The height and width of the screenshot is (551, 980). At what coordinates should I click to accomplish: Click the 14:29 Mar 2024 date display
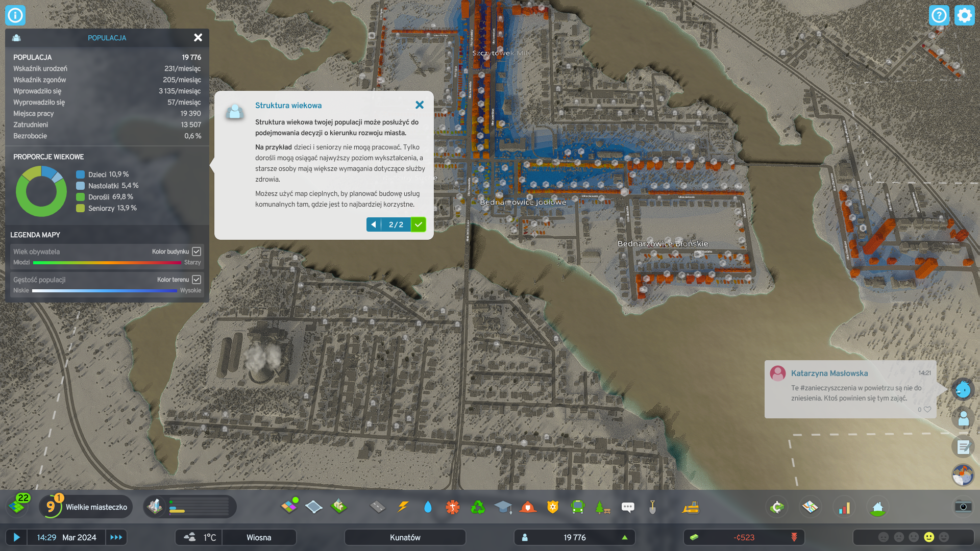[66, 537]
